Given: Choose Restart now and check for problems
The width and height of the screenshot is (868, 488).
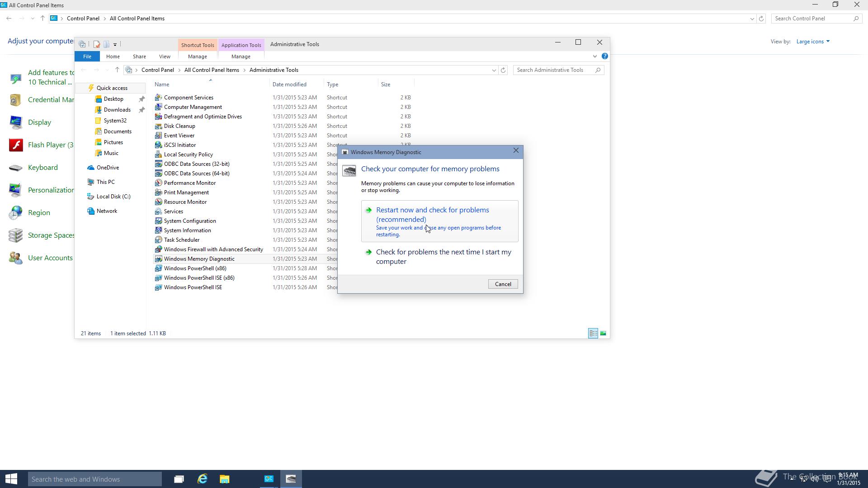Looking at the screenshot, I should [x=439, y=221].
